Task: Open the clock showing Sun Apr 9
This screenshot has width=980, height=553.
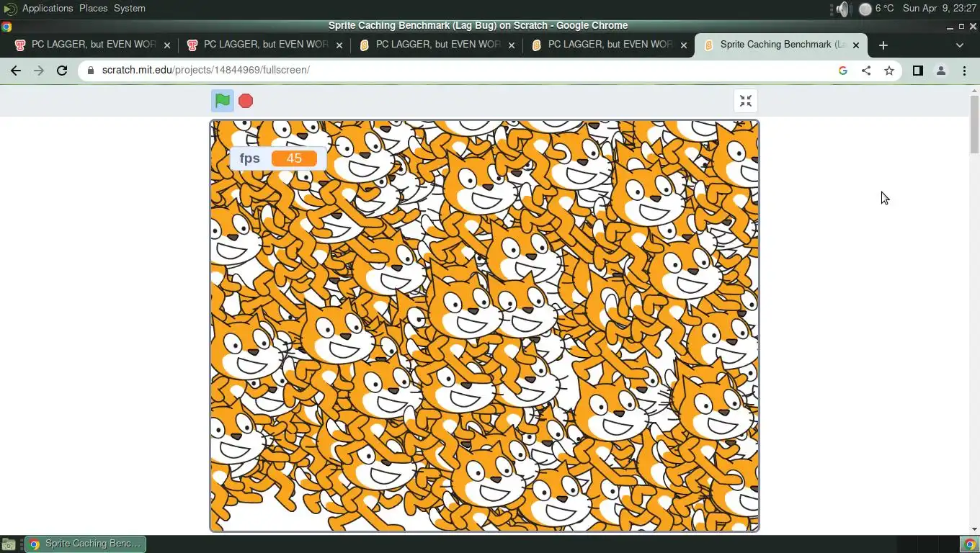Action: click(939, 9)
